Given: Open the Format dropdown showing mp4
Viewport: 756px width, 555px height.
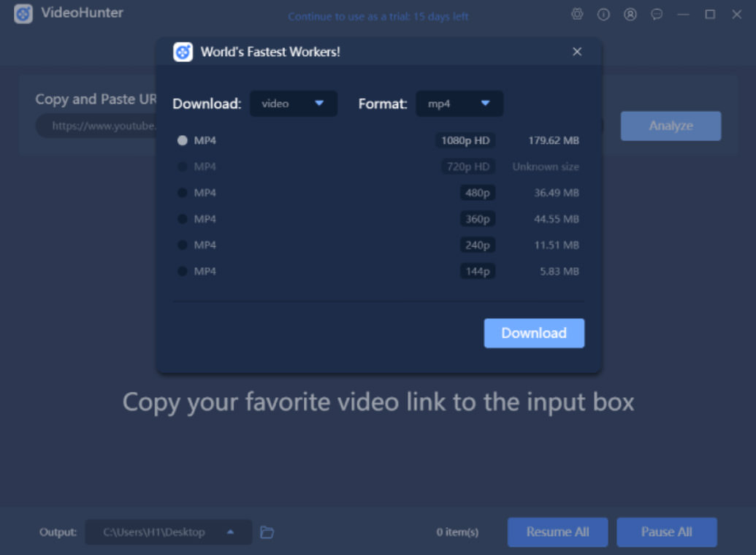Looking at the screenshot, I should coord(459,104).
